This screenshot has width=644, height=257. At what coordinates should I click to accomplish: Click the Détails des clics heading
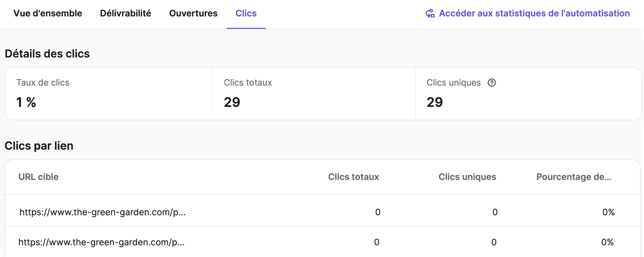click(x=47, y=54)
